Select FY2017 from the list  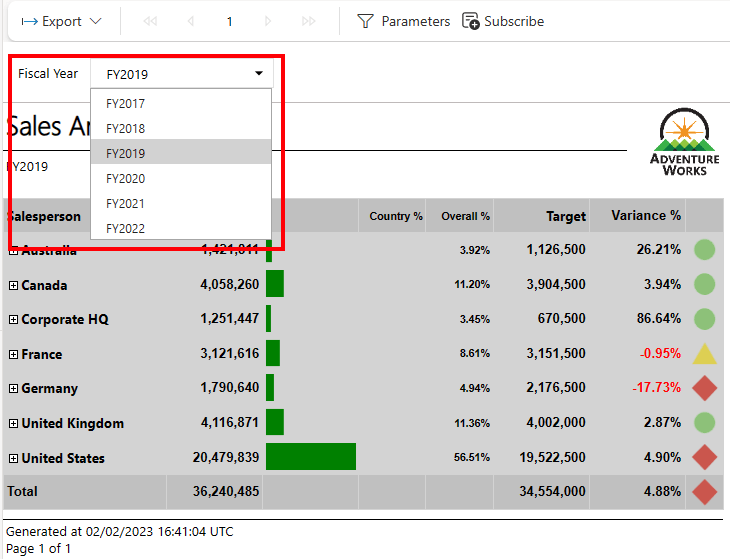126,103
